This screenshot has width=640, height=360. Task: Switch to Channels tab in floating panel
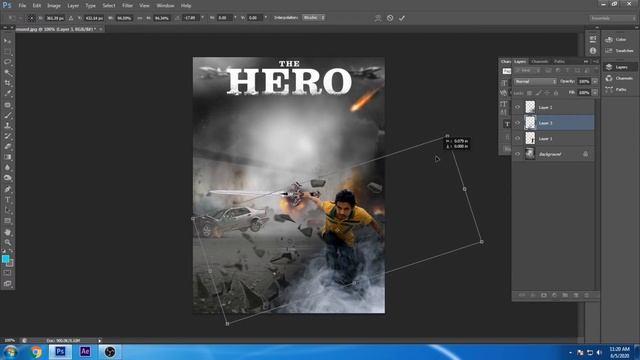tap(540, 62)
